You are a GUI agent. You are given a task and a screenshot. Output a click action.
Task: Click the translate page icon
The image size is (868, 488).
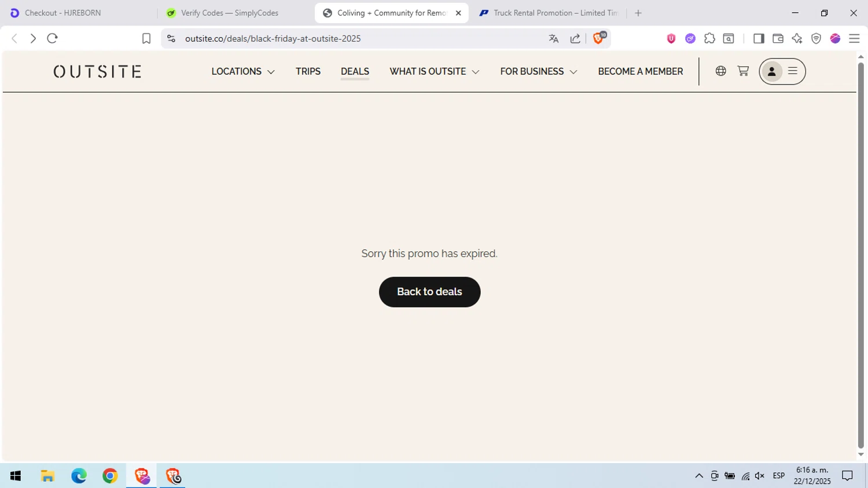pos(554,38)
